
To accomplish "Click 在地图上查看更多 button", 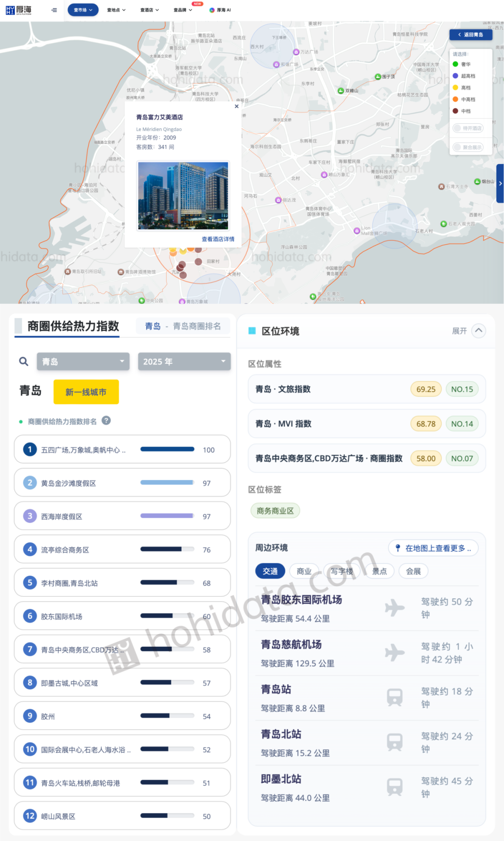I will [x=433, y=548].
